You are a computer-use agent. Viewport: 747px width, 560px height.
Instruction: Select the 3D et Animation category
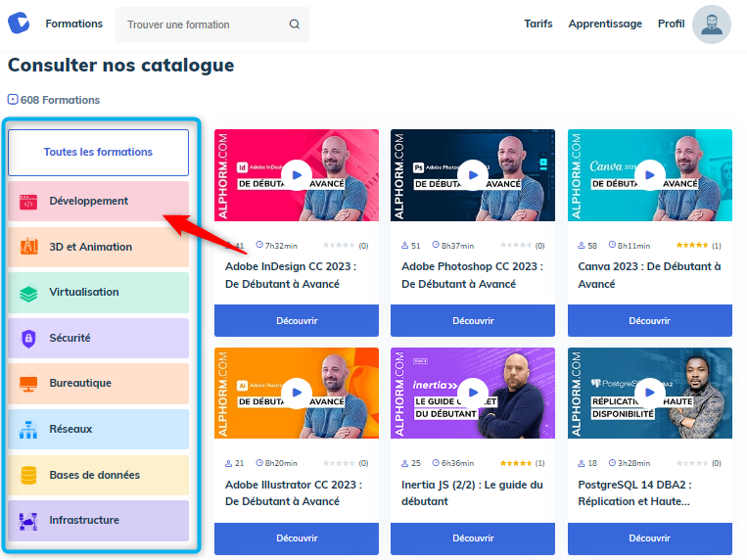click(x=98, y=247)
